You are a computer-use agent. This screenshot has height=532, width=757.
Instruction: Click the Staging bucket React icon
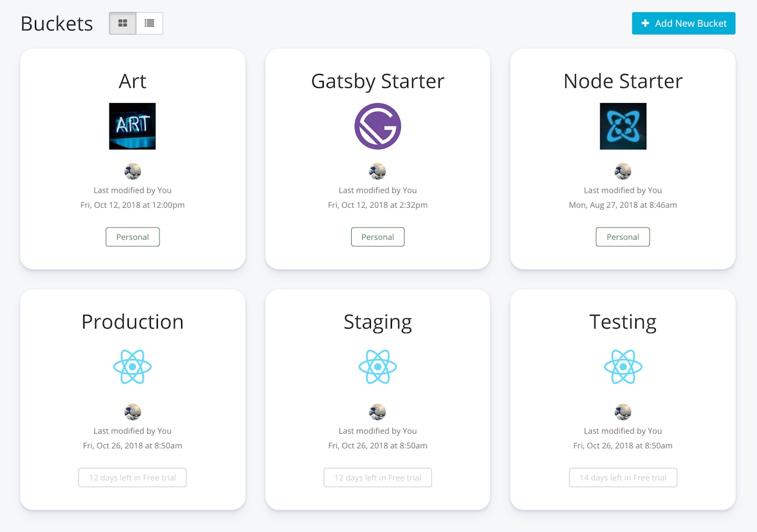(377, 367)
